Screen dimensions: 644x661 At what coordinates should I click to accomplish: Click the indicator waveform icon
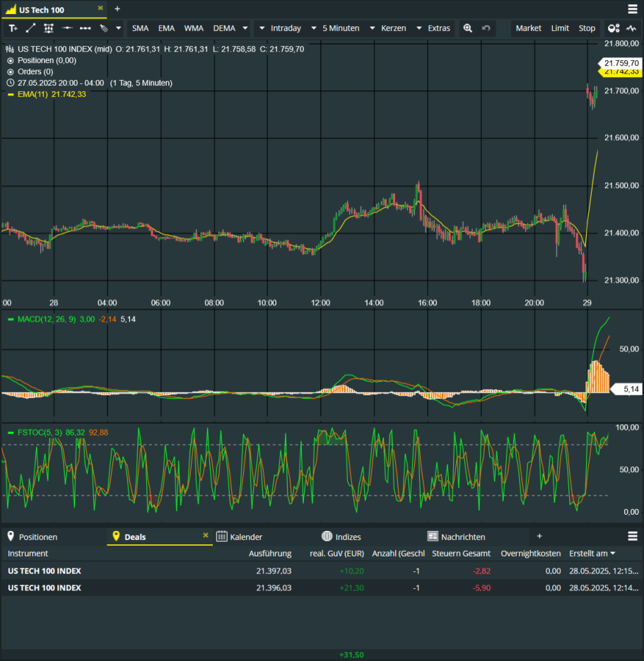(631, 28)
